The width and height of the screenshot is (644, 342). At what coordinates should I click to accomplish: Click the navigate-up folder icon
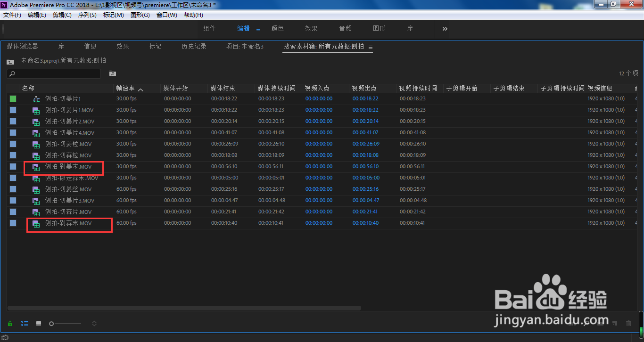(10, 61)
